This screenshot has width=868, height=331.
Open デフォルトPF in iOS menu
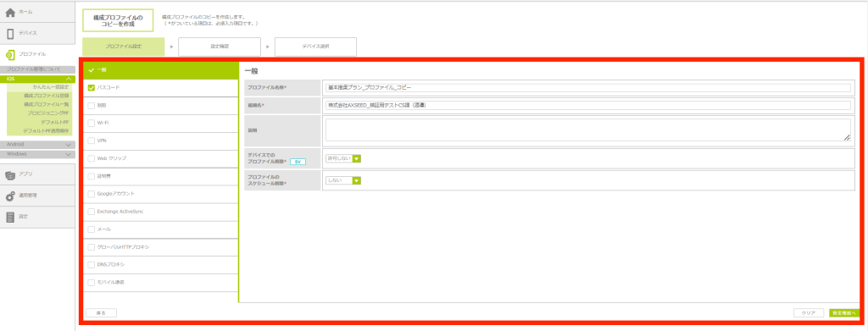click(x=55, y=122)
